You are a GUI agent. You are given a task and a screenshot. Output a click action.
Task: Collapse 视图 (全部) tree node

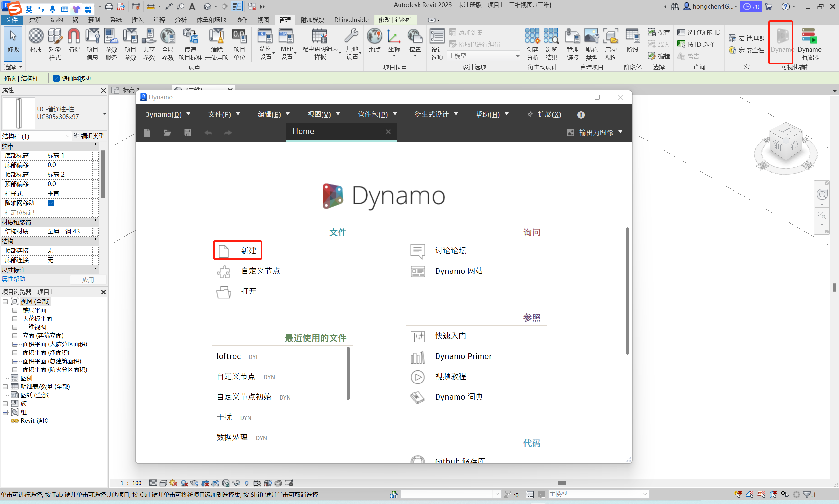(x=5, y=302)
